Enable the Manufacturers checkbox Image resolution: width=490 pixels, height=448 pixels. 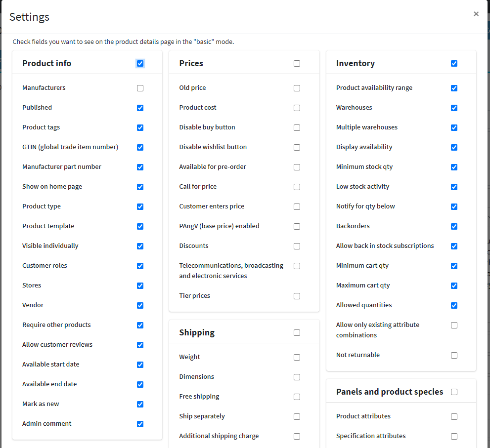140,88
